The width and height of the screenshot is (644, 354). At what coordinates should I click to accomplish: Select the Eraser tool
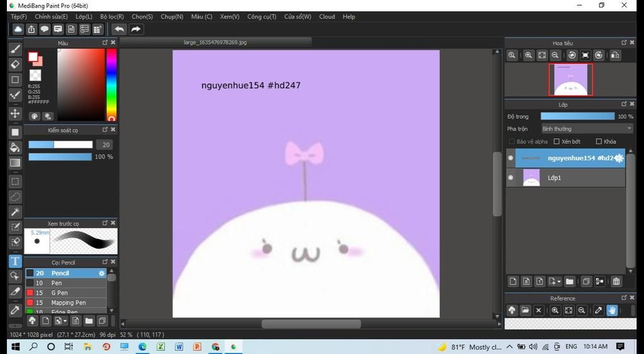pos(15,65)
